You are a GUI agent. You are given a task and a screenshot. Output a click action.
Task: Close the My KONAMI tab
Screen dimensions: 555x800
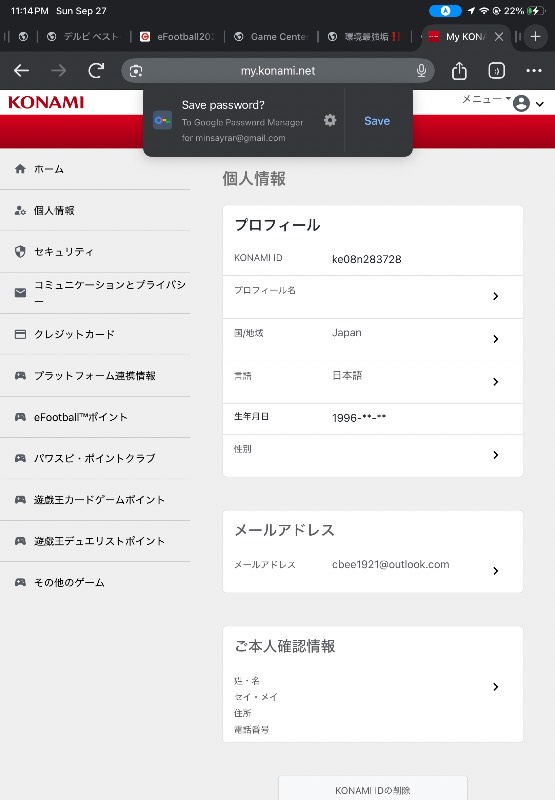click(499, 37)
